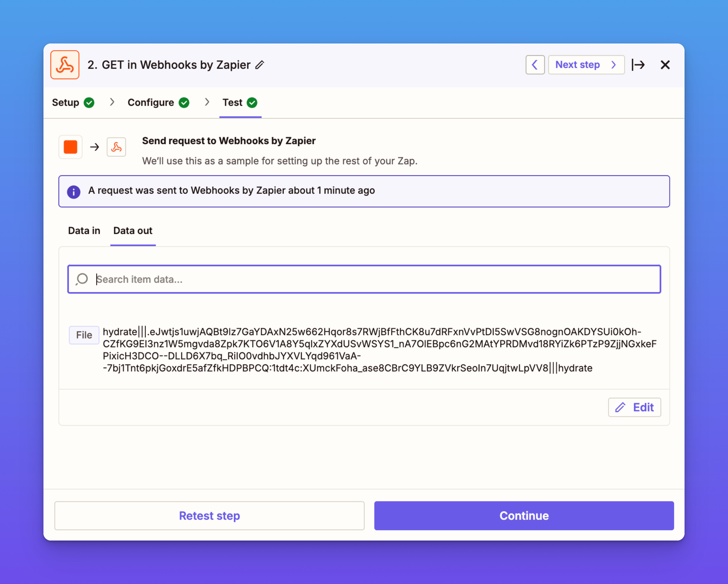The image size is (728, 584).
Task: Click the 'A request was sent' banner text
Action: point(231,190)
